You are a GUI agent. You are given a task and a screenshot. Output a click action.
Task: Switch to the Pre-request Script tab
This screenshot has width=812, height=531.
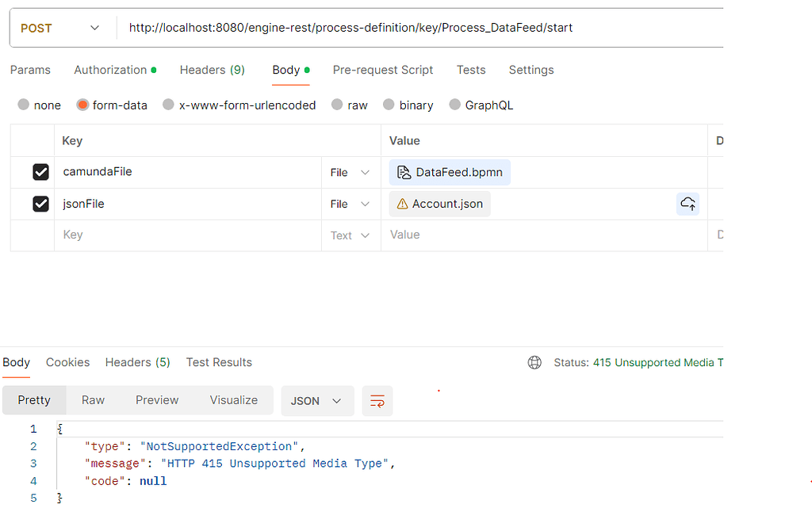coord(383,70)
